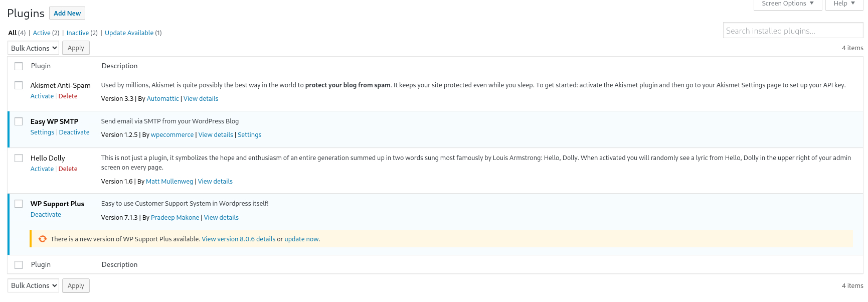Image resolution: width=868 pixels, height=302 pixels.
Task: Open Easy WP SMTP Settings under plugin name
Action: pyautogui.click(x=42, y=132)
